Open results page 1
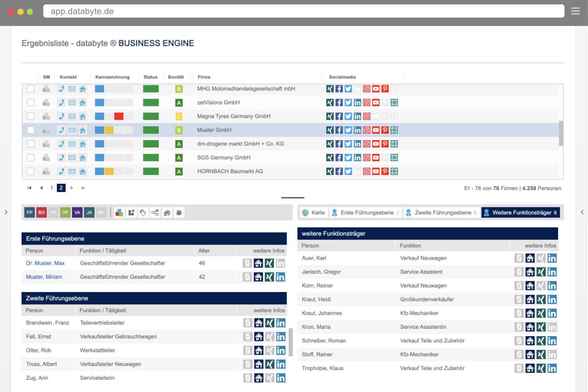588x392 pixels. click(51, 188)
